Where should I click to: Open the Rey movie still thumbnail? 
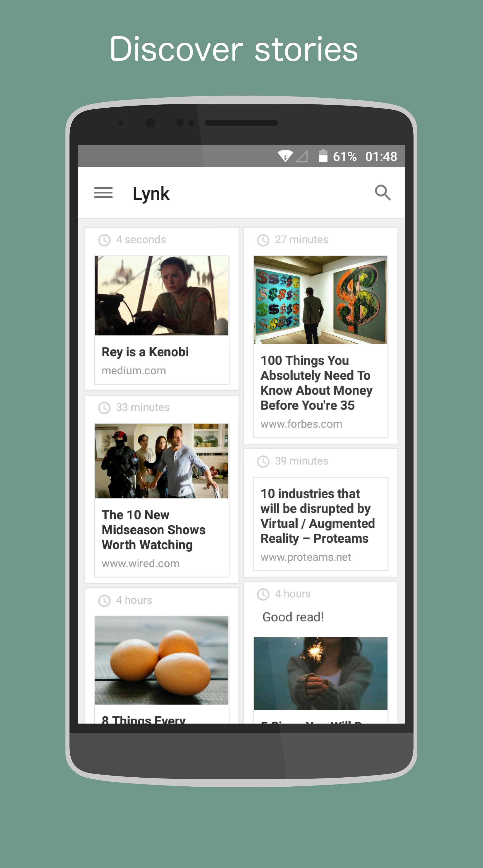162,295
